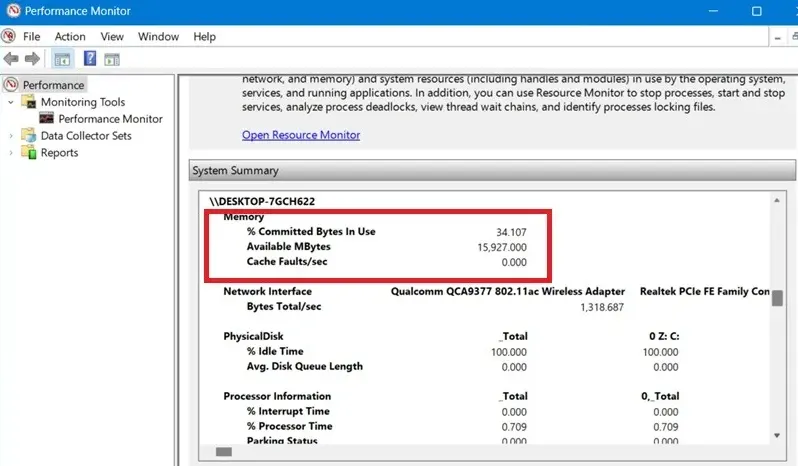
Task: Click the Open Resource Monitor link
Action: (301, 135)
